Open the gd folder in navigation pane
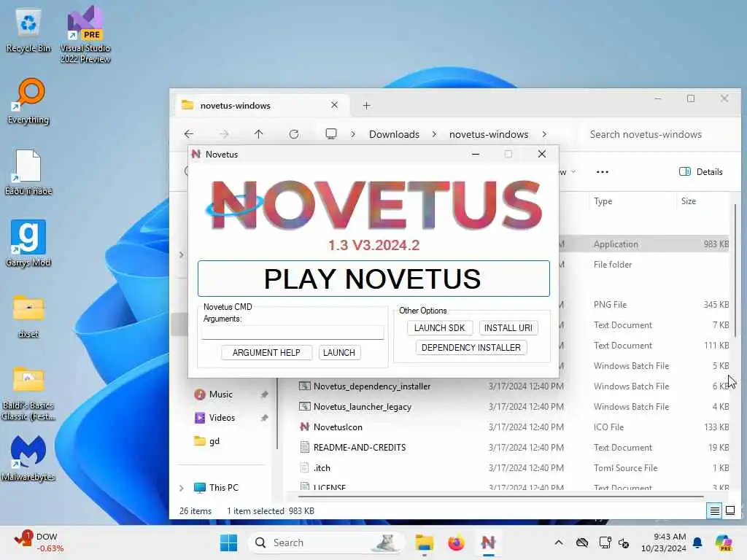Image resolution: width=747 pixels, height=560 pixels. coord(214,441)
